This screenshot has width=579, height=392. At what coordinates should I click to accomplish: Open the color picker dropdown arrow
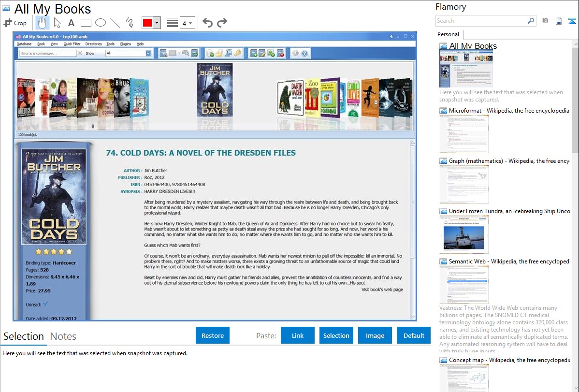(157, 23)
